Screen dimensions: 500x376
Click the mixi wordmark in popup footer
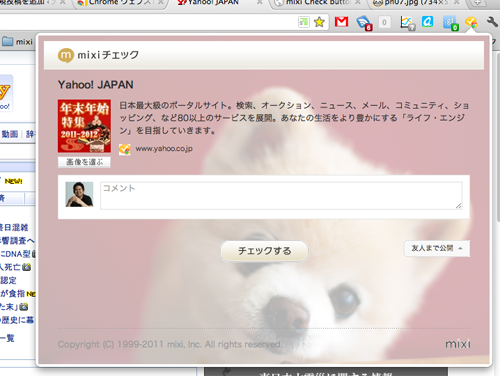[458, 344]
